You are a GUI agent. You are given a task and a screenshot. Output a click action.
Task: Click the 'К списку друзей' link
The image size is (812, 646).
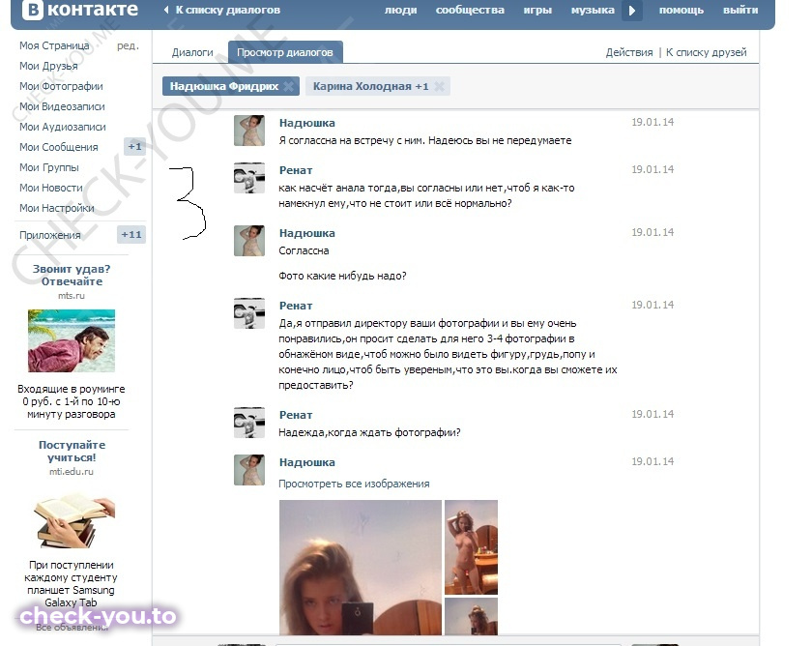click(706, 52)
